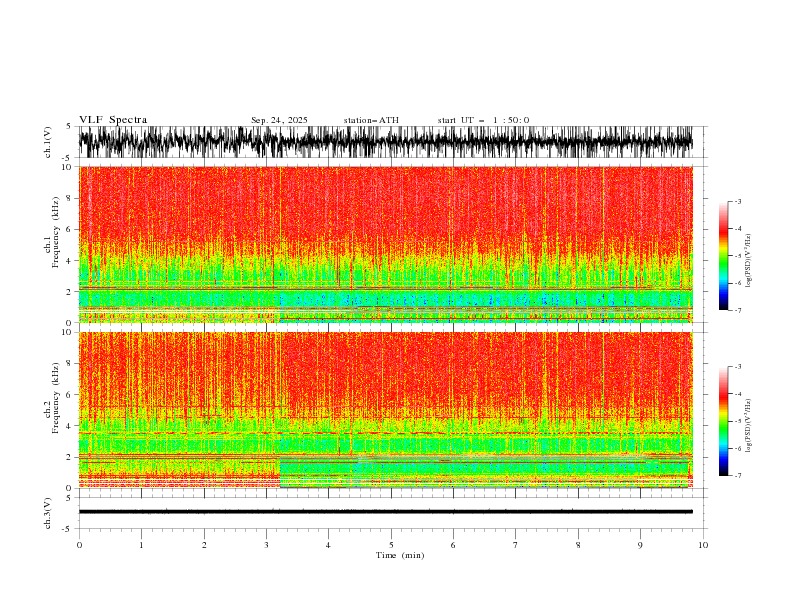This screenshot has width=792, height=612.
Task: Click the "-3" label on ch.2 colorbar
Action: tap(737, 367)
